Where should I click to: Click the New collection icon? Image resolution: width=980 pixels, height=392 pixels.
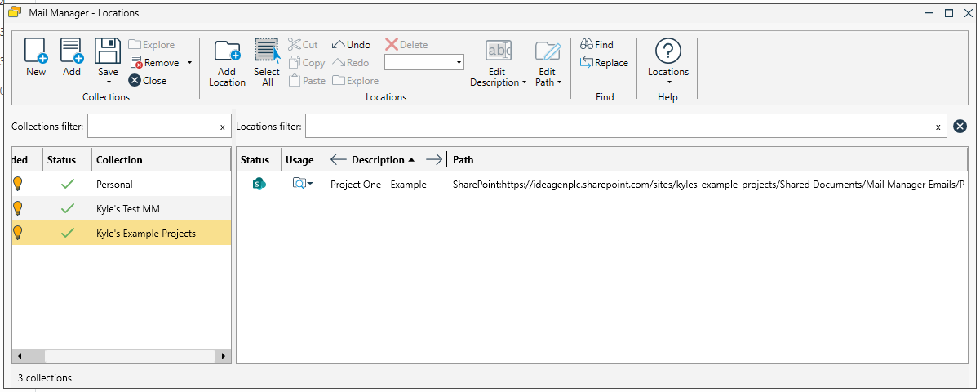[x=36, y=51]
